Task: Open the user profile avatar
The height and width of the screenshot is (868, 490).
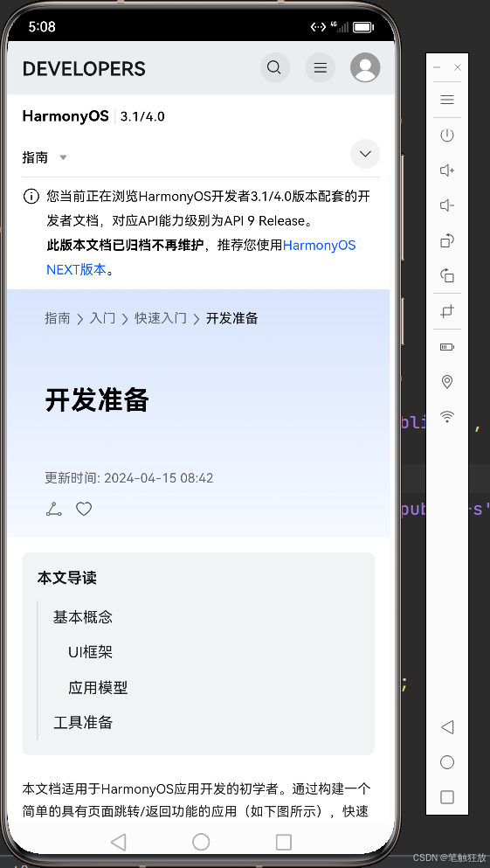Action: click(x=365, y=67)
